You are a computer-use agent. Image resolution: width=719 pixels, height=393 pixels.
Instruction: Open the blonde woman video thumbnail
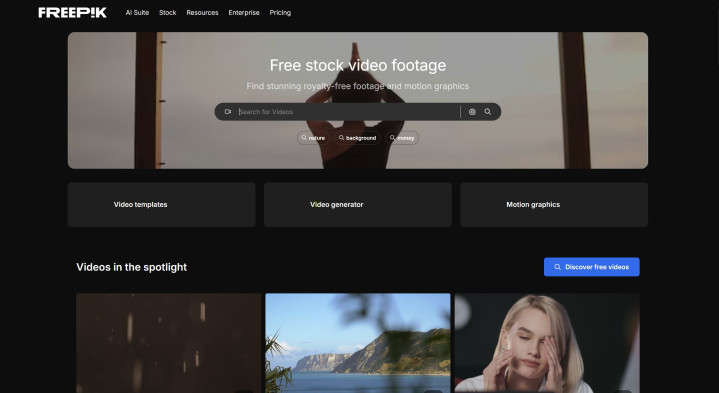click(547, 343)
